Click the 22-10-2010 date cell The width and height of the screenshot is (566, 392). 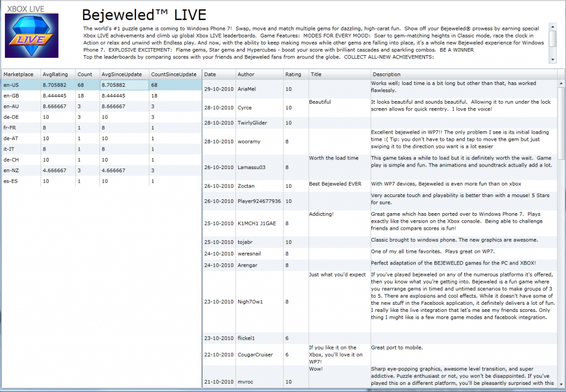click(x=219, y=355)
